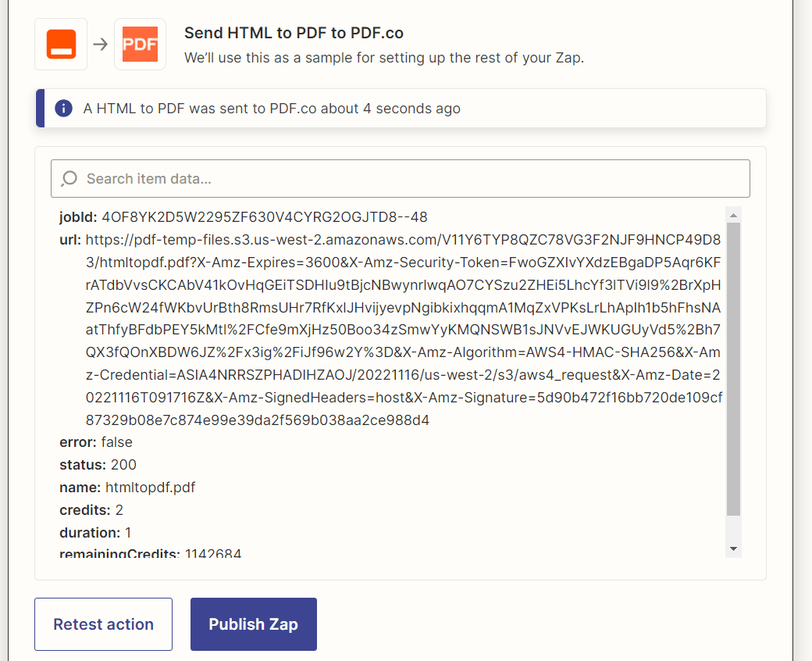Click the Send HTML to PDF heading
The image size is (812, 661).
pyautogui.click(x=297, y=33)
